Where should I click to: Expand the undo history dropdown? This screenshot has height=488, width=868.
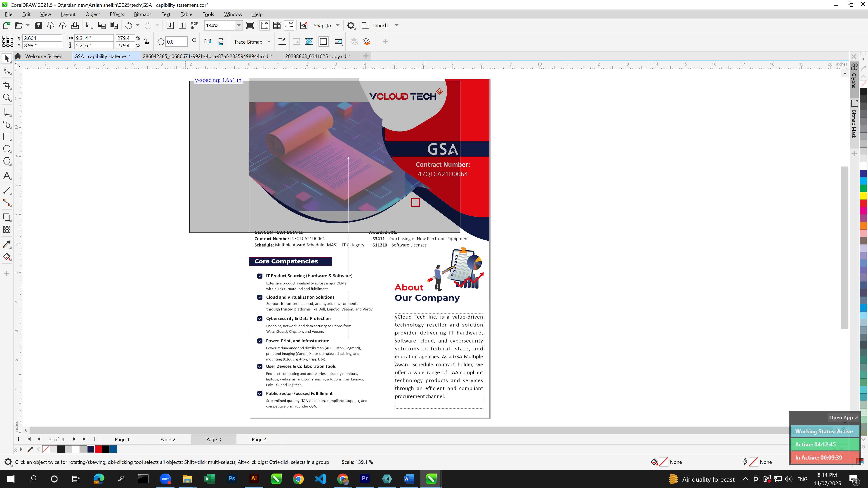coord(137,25)
